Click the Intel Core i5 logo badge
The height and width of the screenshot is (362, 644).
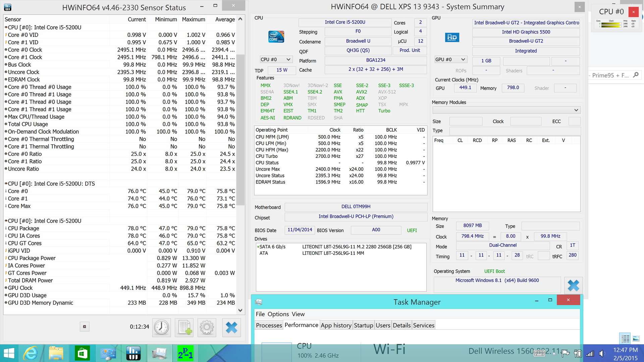pyautogui.click(x=276, y=37)
